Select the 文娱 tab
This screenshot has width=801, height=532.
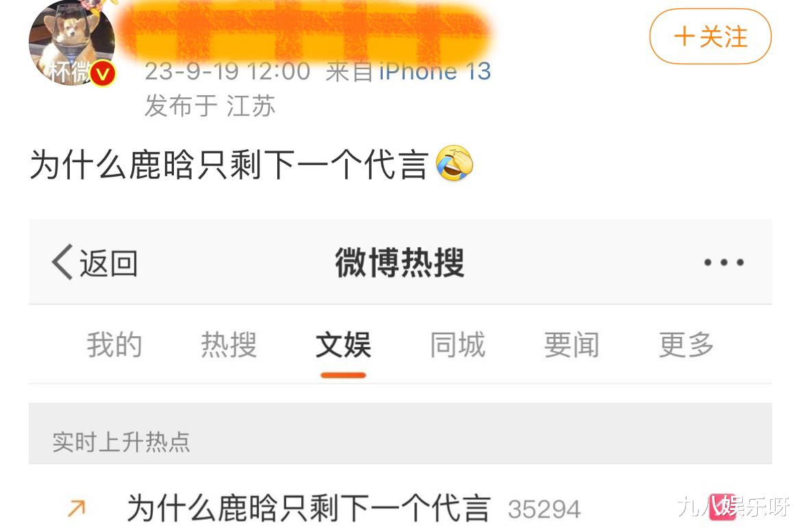click(x=343, y=344)
